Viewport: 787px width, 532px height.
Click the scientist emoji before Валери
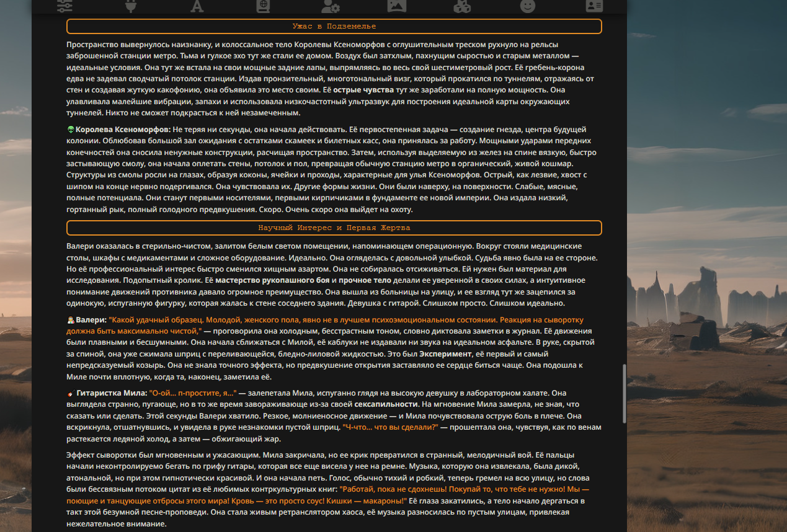[71, 321]
